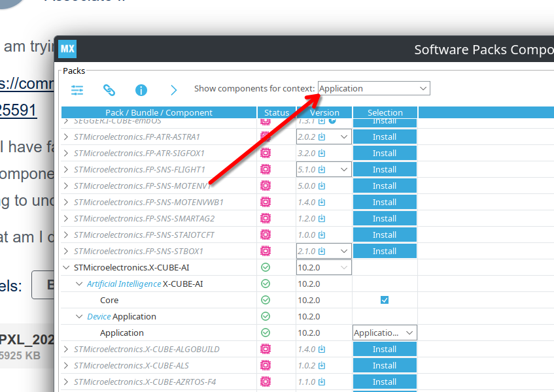Click the X-CUBE-ALS chip status icon
The height and width of the screenshot is (392, 554).
266,365
